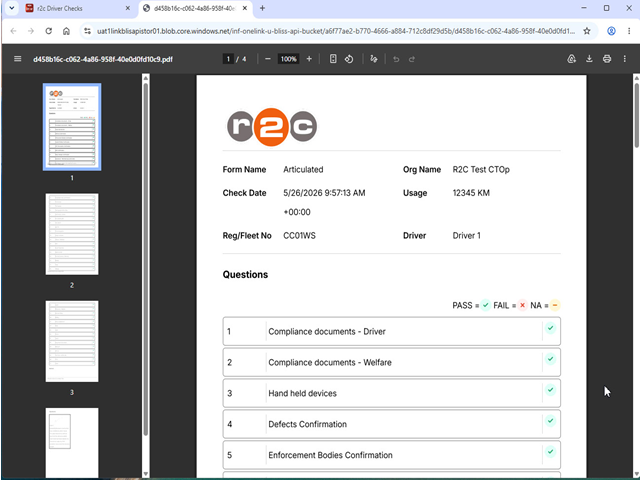Go back in browser history

13,31
